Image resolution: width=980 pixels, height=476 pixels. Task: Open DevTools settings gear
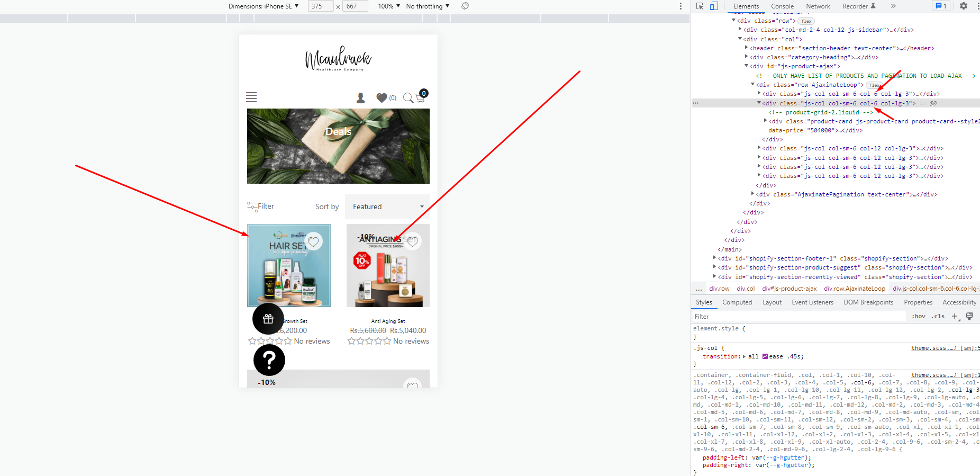coord(964,6)
